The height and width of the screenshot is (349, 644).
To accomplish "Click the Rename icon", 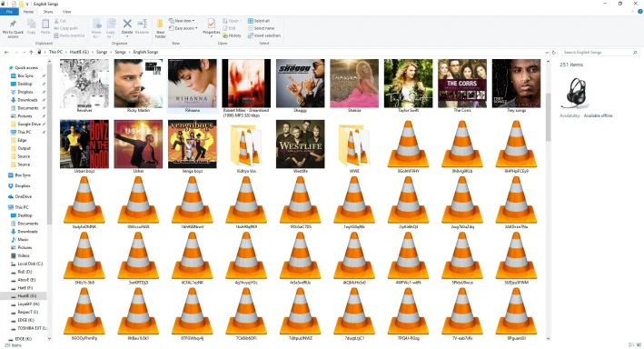I will pyautogui.click(x=142, y=24).
